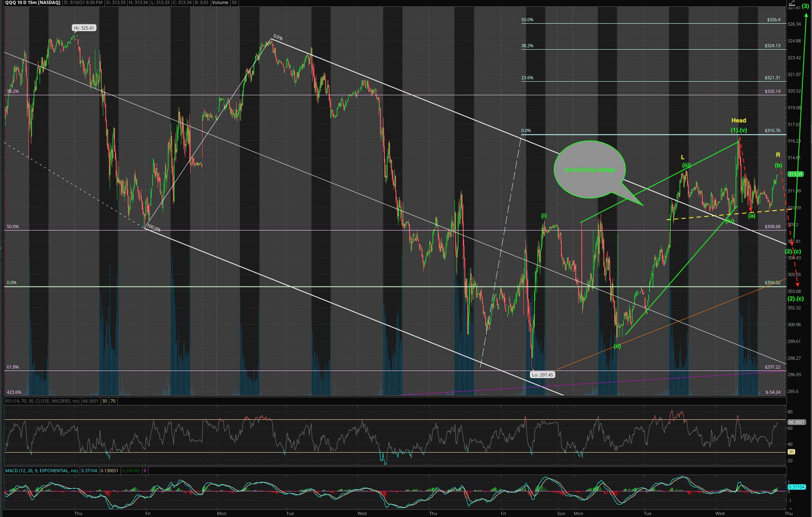
Task: Select the $326.4 Fibonacci 50% level label
Action: [774, 20]
